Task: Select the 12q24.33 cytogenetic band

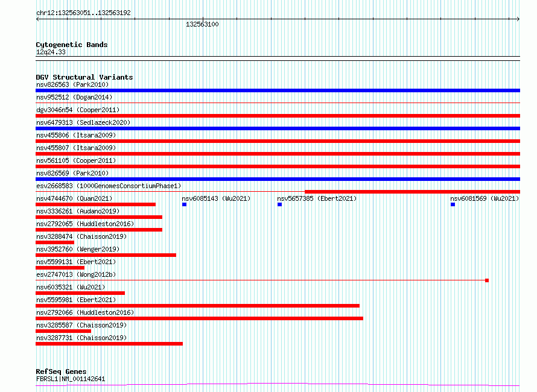Action: coord(51,52)
